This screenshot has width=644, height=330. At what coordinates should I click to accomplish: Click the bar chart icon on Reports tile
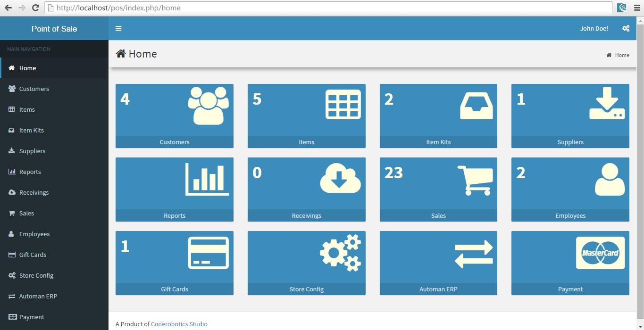207,179
